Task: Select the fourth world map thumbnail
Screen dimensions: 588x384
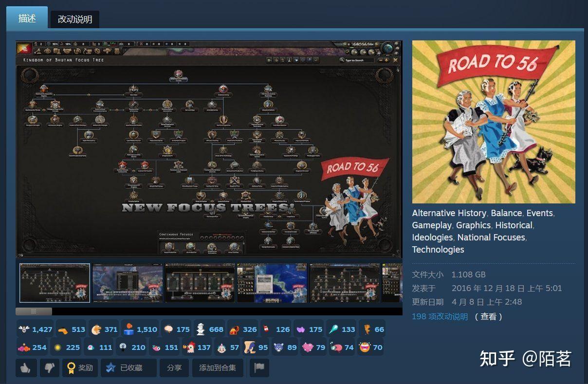Action: pyautogui.click(x=272, y=283)
